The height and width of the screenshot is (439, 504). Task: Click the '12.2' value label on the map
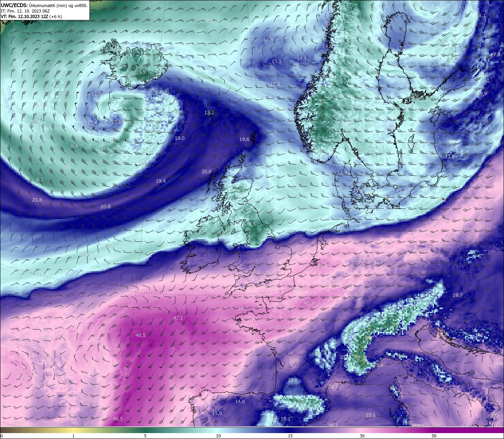(209, 113)
